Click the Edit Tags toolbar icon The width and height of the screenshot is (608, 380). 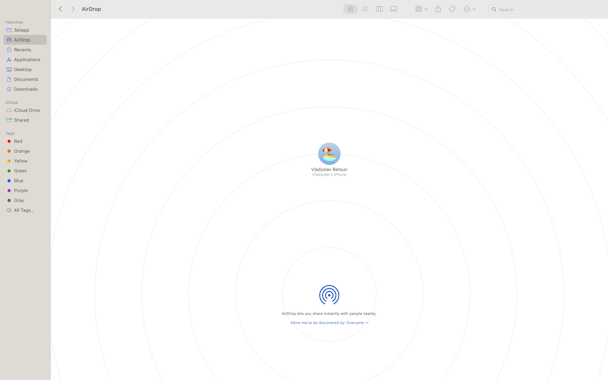[452, 9]
